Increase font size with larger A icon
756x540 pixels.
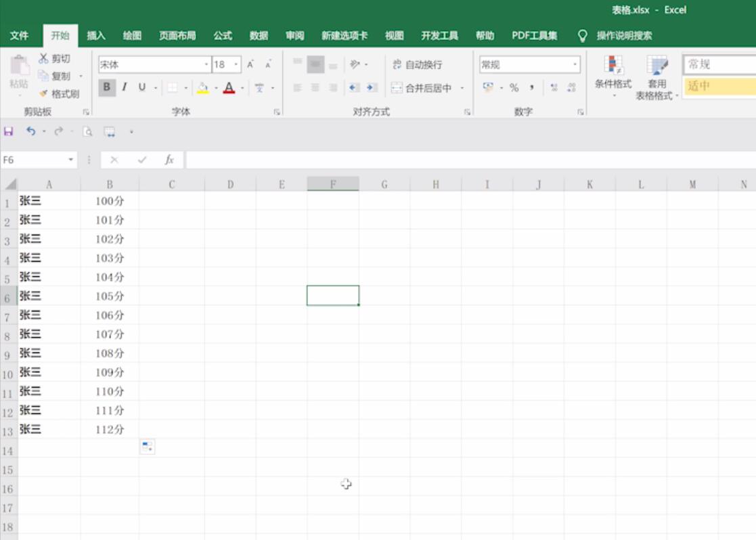point(250,64)
